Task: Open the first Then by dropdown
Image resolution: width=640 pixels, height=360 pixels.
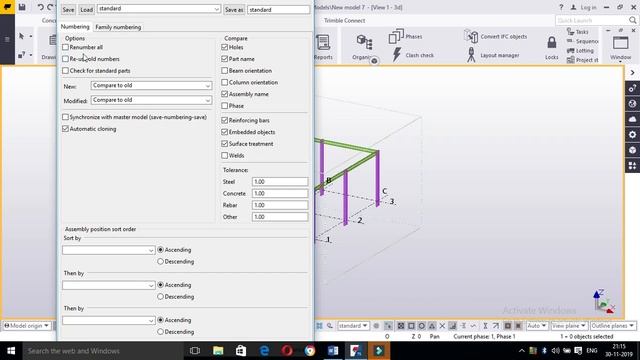Action: pos(109,285)
